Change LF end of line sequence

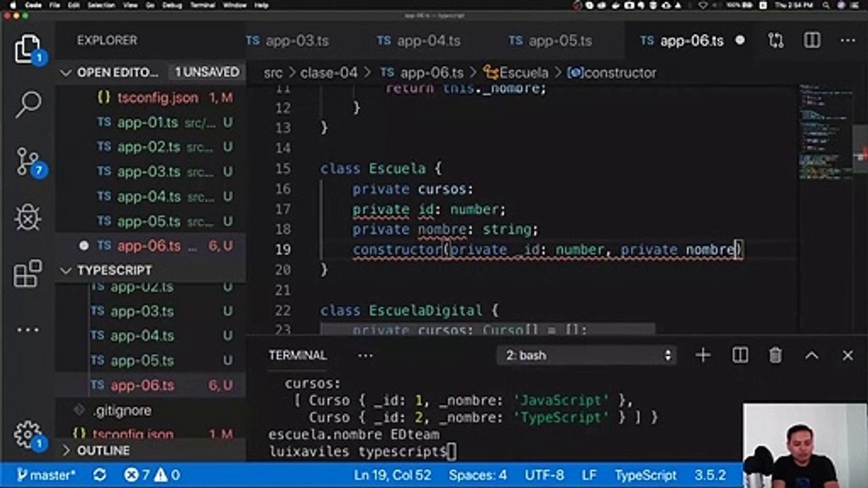click(589, 475)
